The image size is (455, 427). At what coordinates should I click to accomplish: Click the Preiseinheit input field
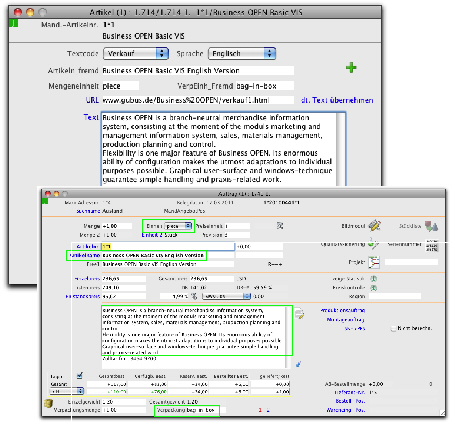237,226
